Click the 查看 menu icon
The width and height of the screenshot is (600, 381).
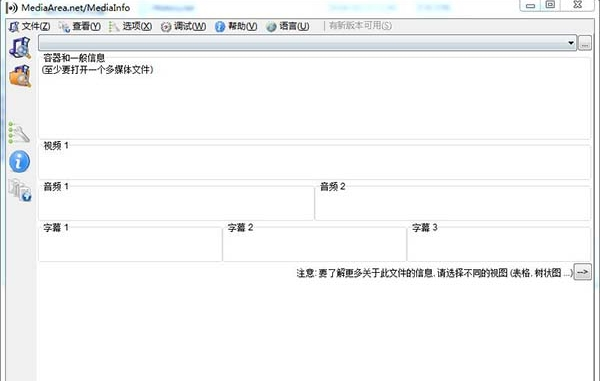click(64, 27)
